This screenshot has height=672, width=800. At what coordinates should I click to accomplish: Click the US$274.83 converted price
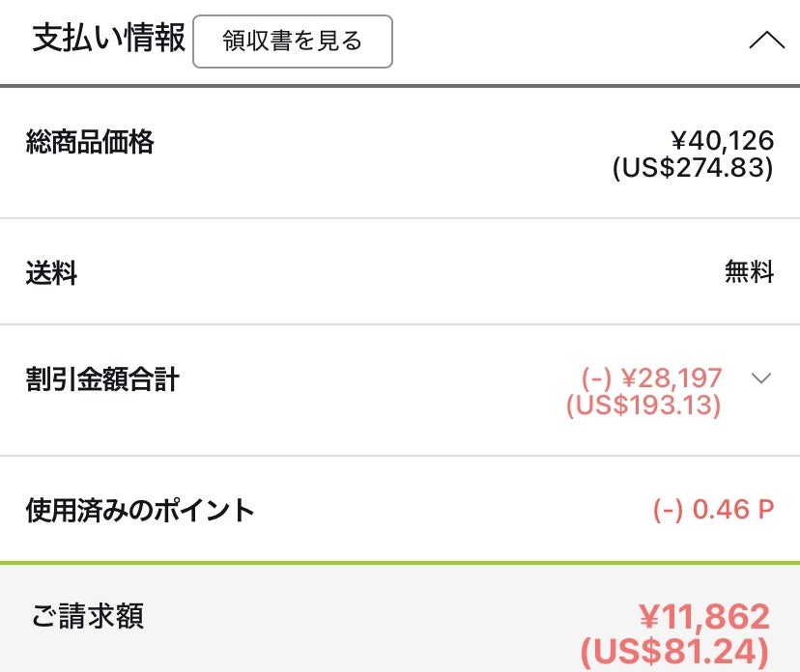(693, 168)
